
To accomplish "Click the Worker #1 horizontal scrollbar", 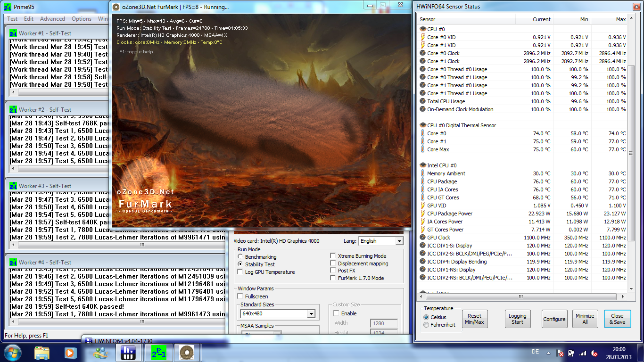I will click(58, 92).
